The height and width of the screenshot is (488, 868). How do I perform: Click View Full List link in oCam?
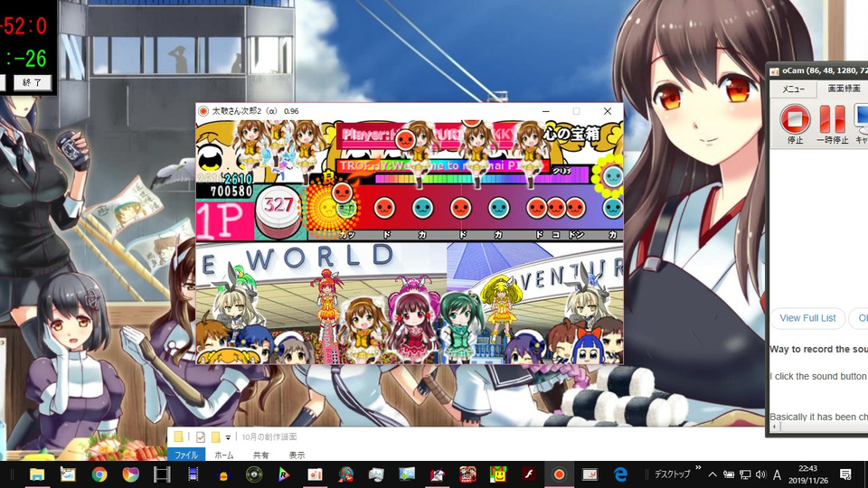pos(807,318)
